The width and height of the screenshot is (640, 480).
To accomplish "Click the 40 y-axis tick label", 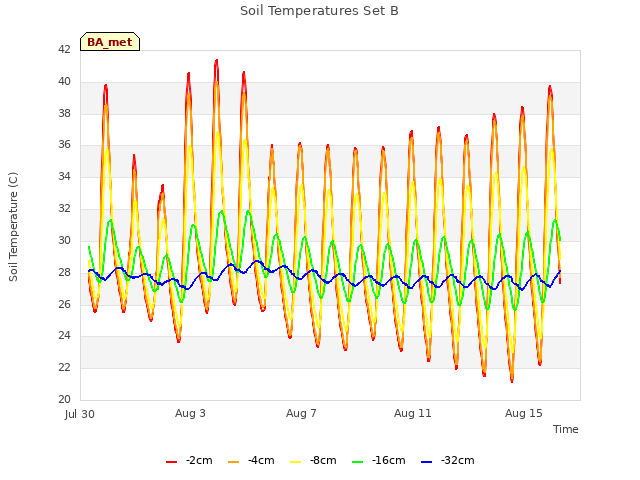I will 64,81.
